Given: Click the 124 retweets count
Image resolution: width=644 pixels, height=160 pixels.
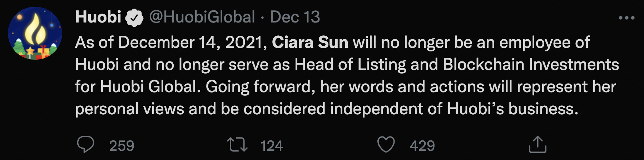Looking at the screenshot, I should [272, 146].
